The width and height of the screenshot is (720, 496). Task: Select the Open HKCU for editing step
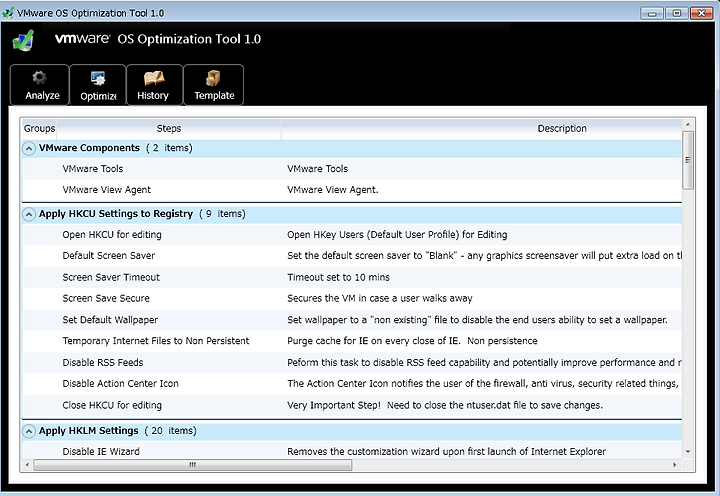coord(112,235)
